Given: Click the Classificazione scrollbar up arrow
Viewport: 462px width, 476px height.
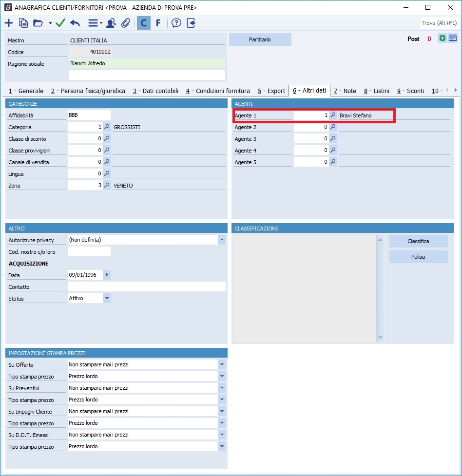Looking at the screenshot, I should (x=380, y=240).
